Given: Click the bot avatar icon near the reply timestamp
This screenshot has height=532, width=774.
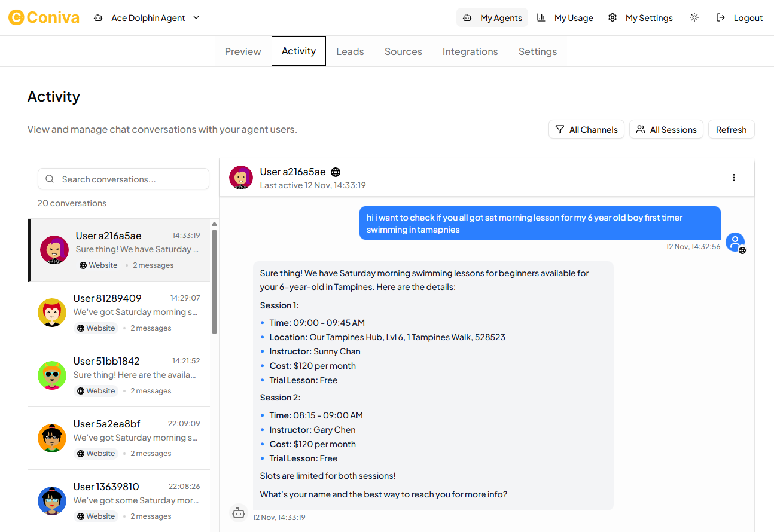Looking at the screenshot, I should [x=239, y=513].
